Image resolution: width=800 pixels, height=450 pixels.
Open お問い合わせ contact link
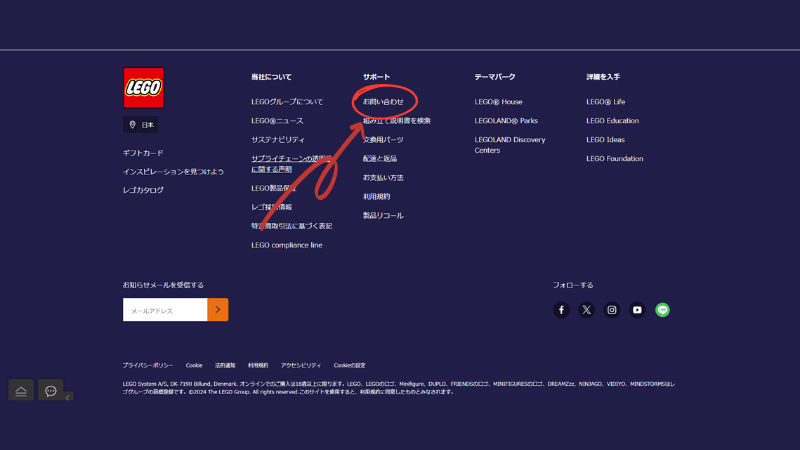coord(383,102)
